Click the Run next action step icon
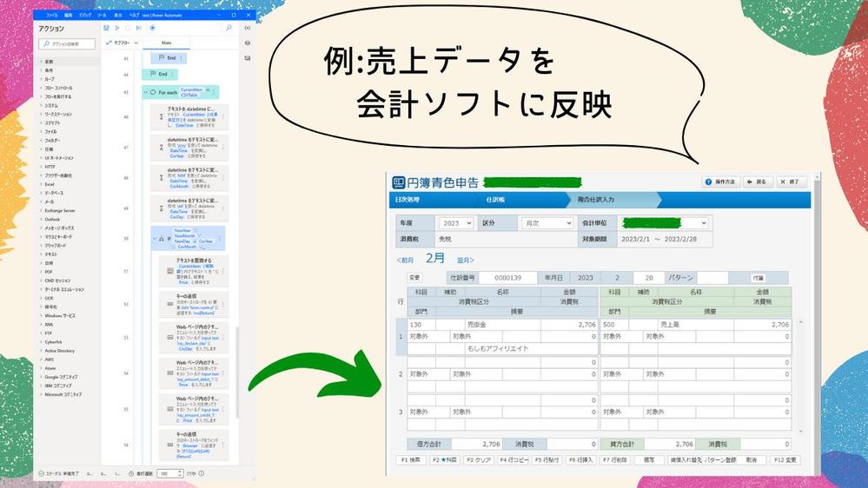Screen dimensions: 868x488 [x=138, y=28]
